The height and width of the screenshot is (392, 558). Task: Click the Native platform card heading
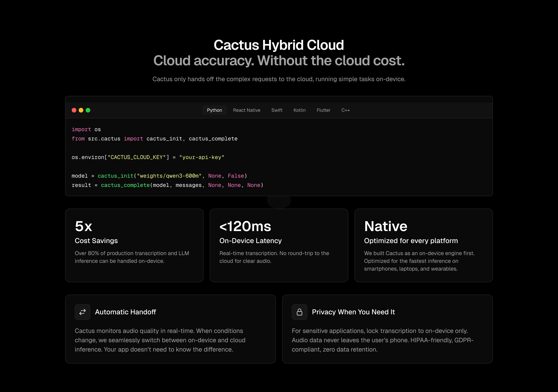(x=386, y=226)
